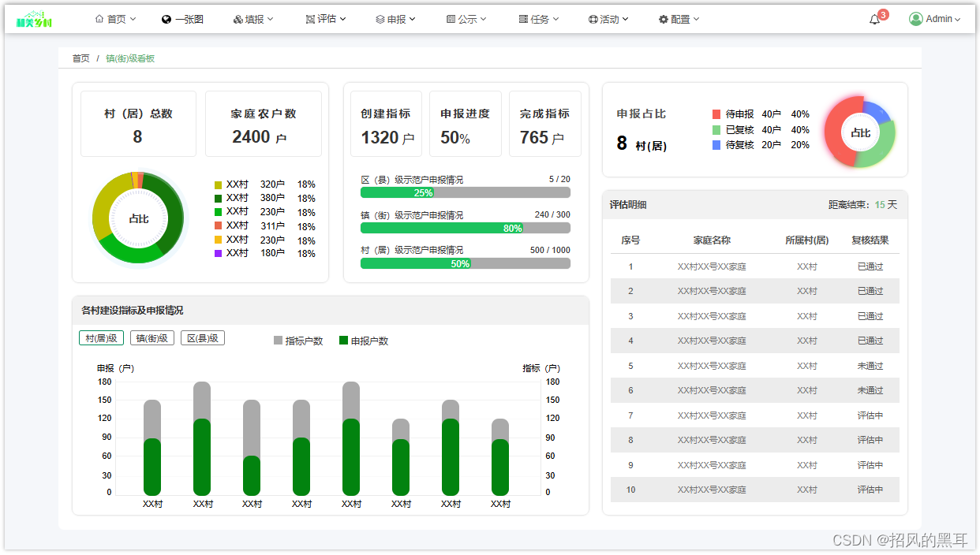Click the evaluation icon beside 评估

pos(310,19)
